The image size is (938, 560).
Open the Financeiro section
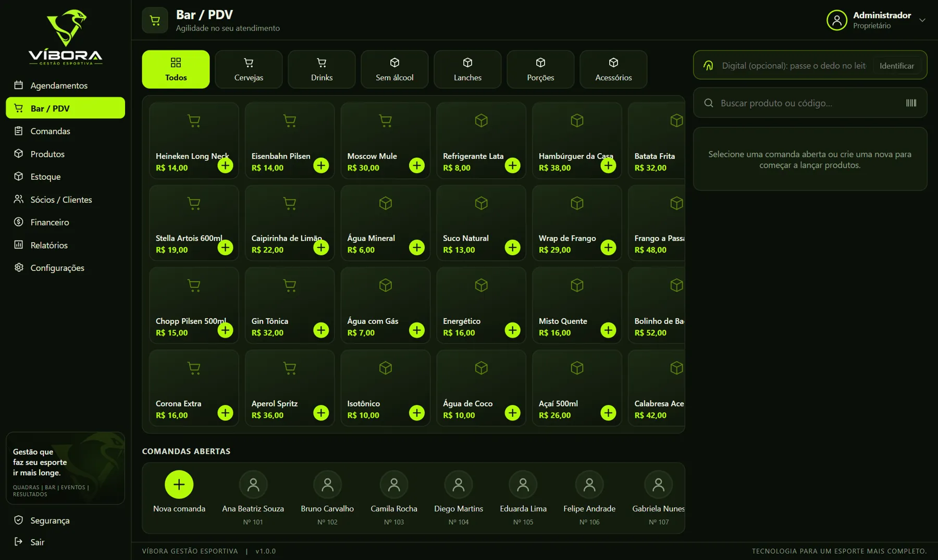pyautogui.click(x=65, y=222)
